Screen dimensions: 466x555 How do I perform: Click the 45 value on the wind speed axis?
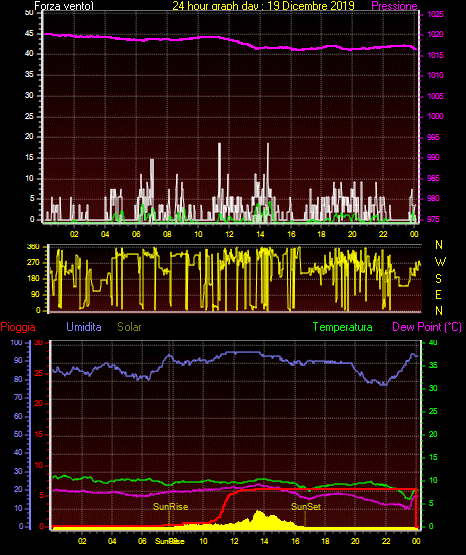click(x=29, y=34)
